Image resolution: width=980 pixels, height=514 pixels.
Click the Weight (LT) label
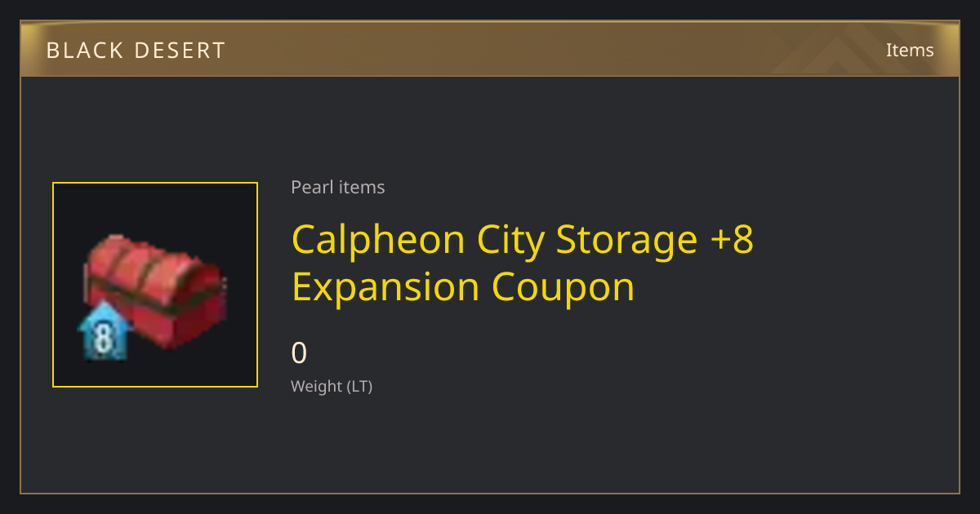(332, 386)
